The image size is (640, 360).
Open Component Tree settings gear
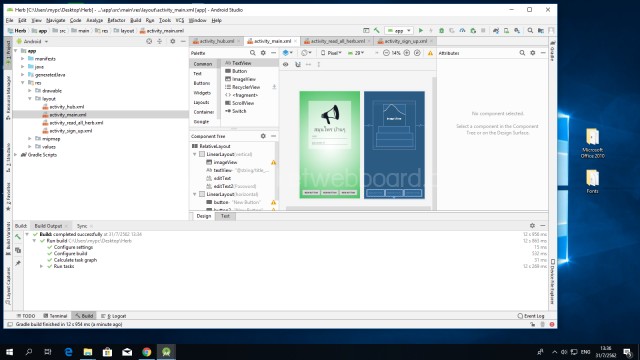point(263,136)
